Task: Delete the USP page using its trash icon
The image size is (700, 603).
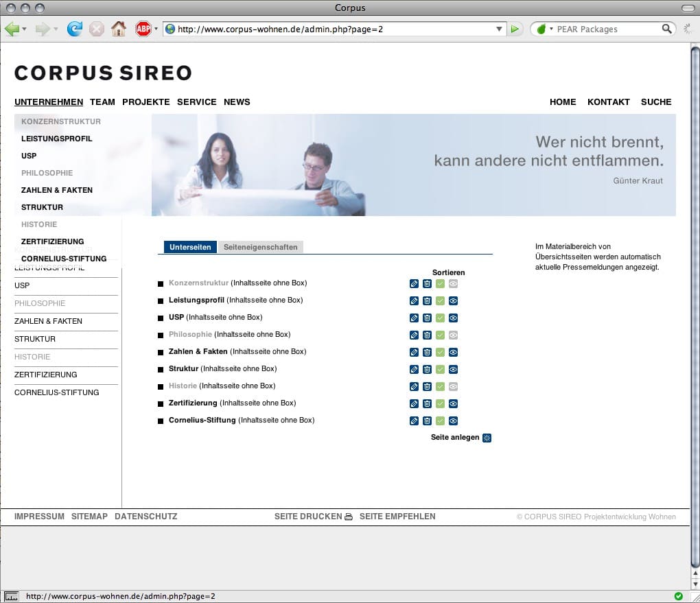Action: 428,318
